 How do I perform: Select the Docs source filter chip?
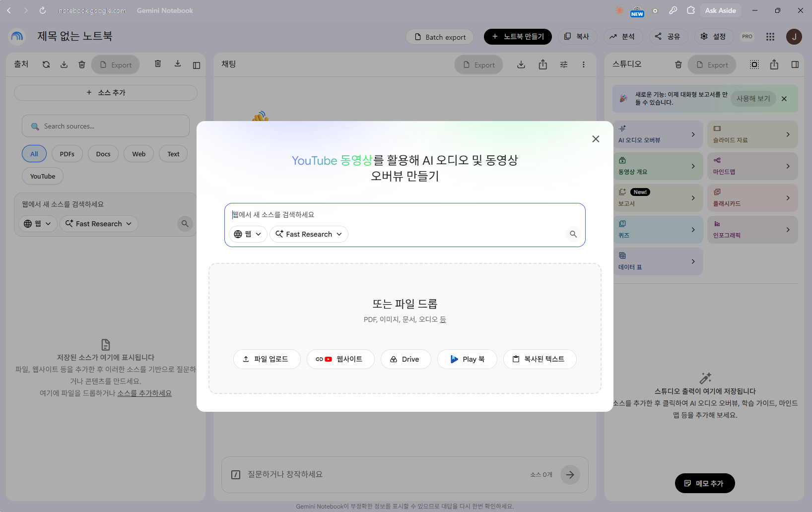point(103,154)
